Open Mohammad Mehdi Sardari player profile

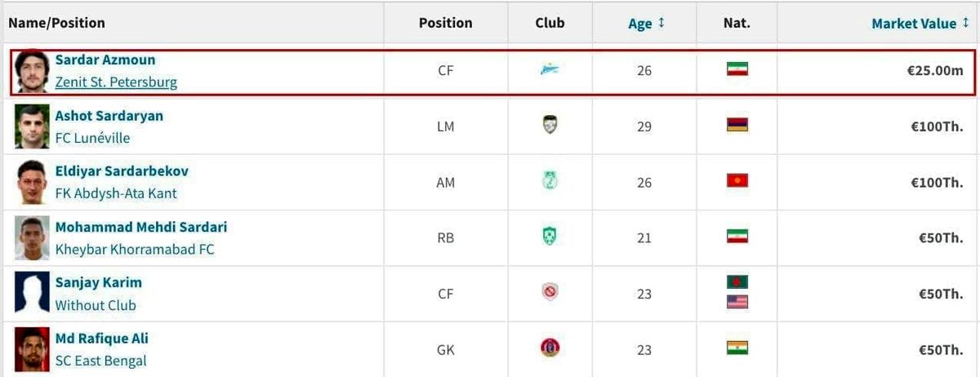click(x=141, y=227)
